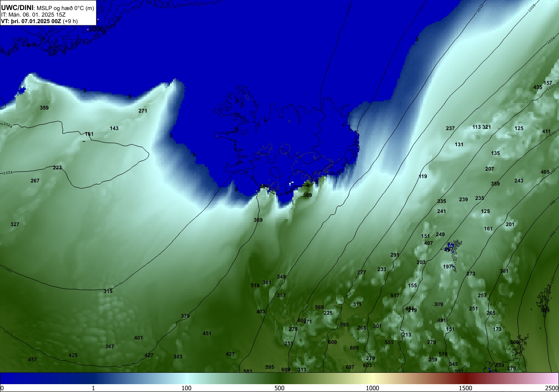Click the map value 401
Screen dimensions: 559x392
pos(138,338)
